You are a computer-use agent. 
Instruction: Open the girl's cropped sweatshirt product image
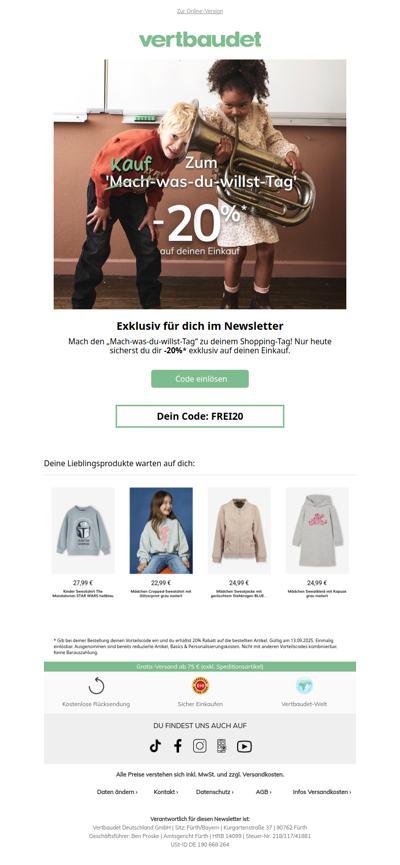tap(161, 531)
